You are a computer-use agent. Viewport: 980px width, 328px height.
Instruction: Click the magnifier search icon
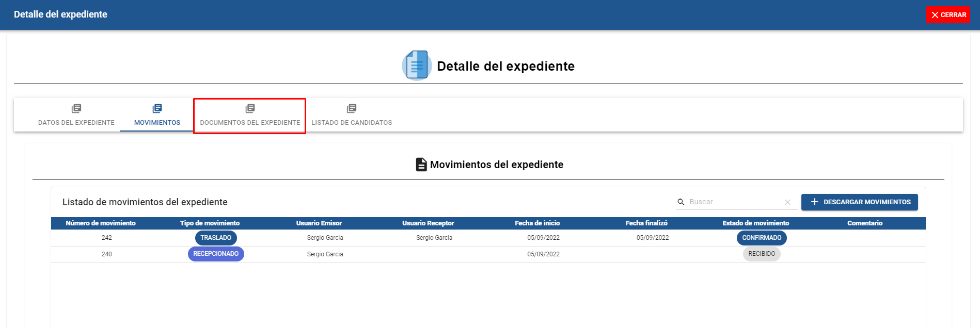pyautogui.click(x=681, y=202)
